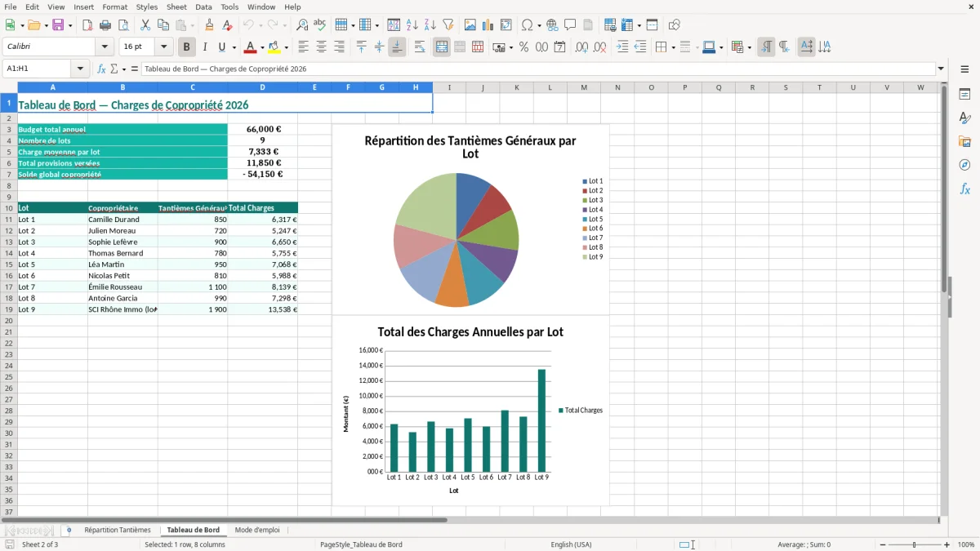Open the Data menu
980x551 pixels.
(x=203, y=7)
